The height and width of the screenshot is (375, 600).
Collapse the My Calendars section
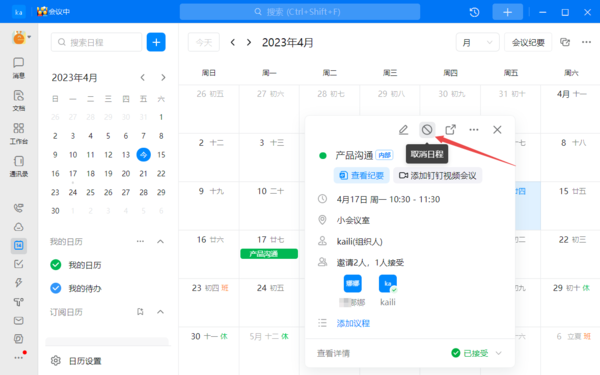161,241
